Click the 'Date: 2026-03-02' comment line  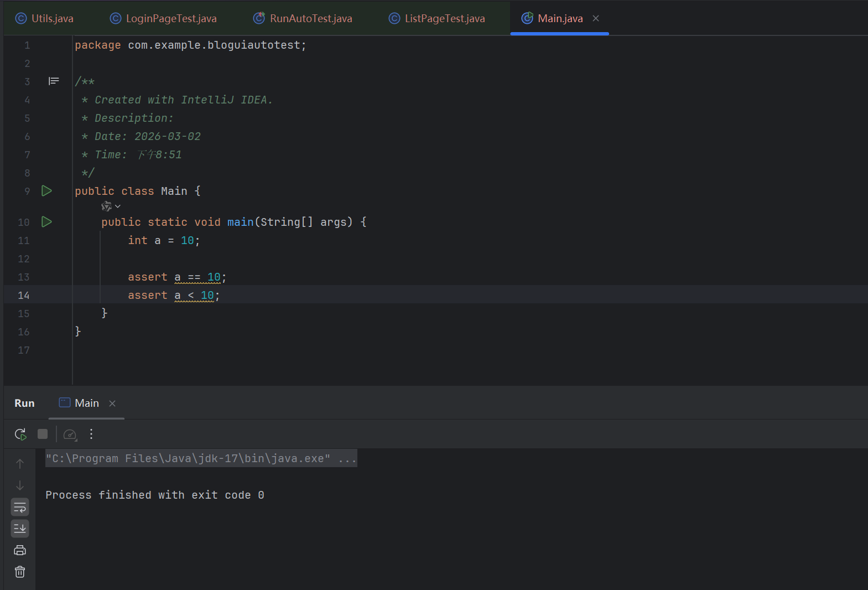pyautogui.click(x=142, y=136)
